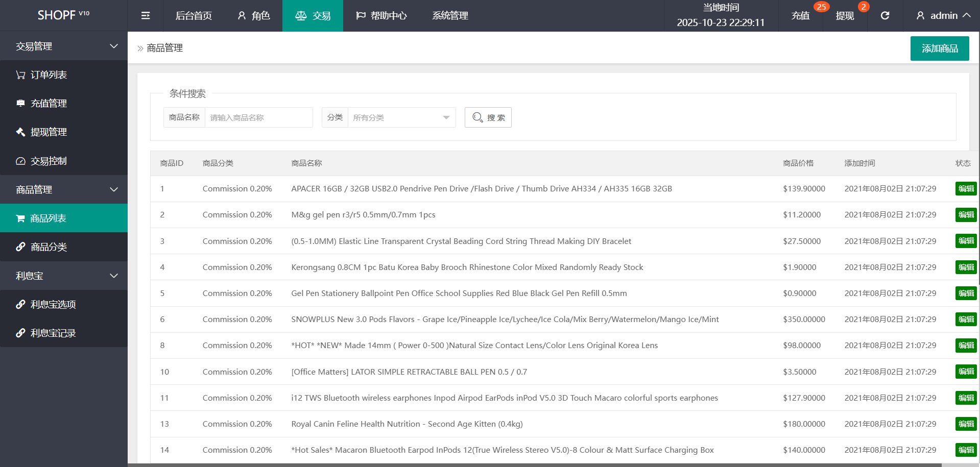Expand the admin user menu
Image resolution: width=980 pixels, height=467 pixels.
tap(943, 16)
